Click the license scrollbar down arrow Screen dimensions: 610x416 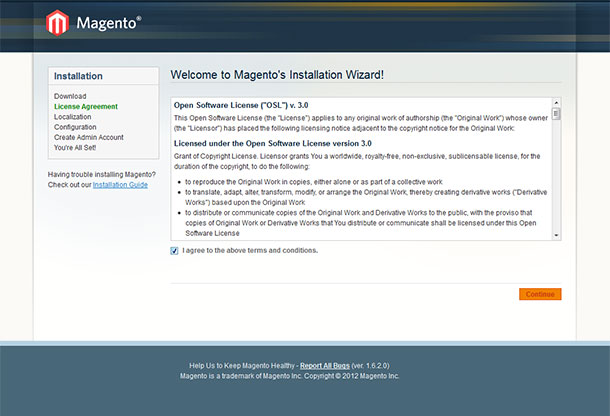pyautogui.click(x=556, y=235)
